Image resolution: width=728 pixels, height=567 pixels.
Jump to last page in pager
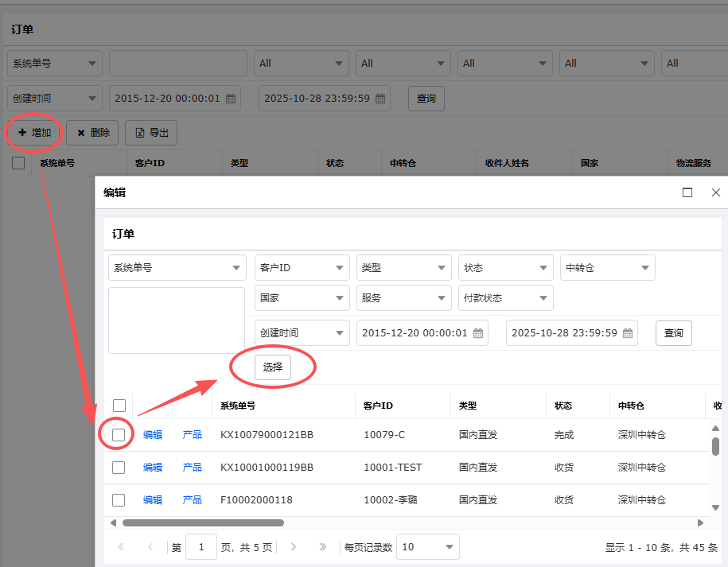click(322, 547)
